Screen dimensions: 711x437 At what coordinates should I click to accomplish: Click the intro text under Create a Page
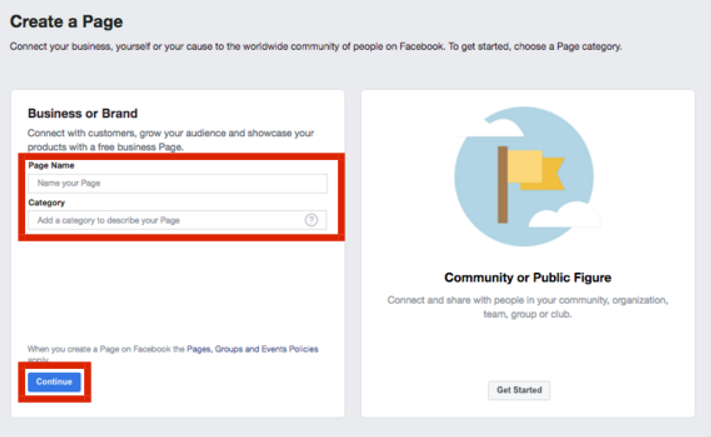[315, 47]
